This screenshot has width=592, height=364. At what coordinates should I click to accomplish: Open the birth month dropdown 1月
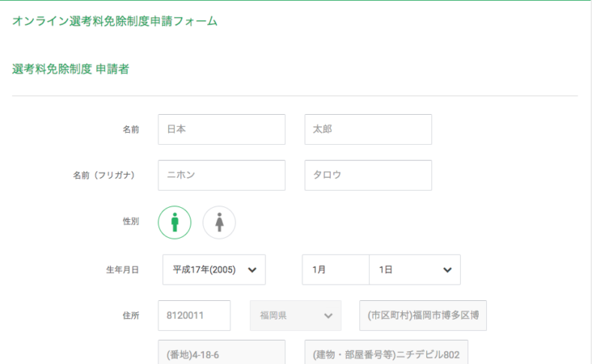point(336,269)
